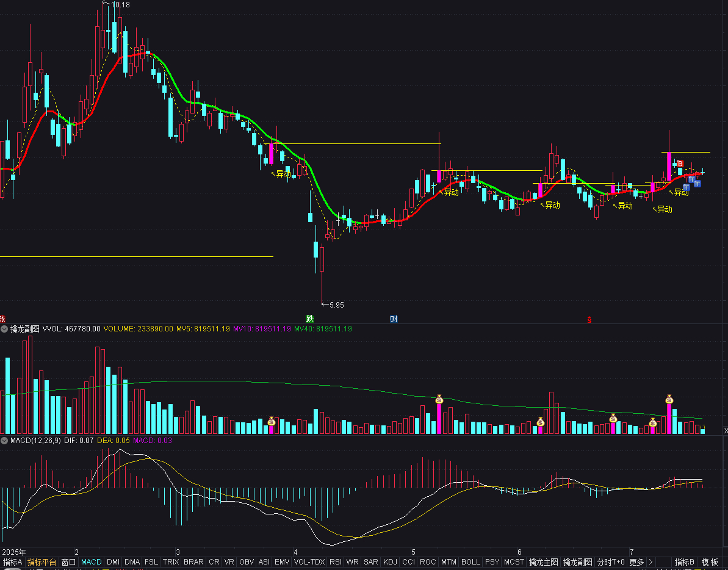Click the > arrow after 更多
This screenshot has width=728, height=570.
pyautogui.click(x=651, y=561)
